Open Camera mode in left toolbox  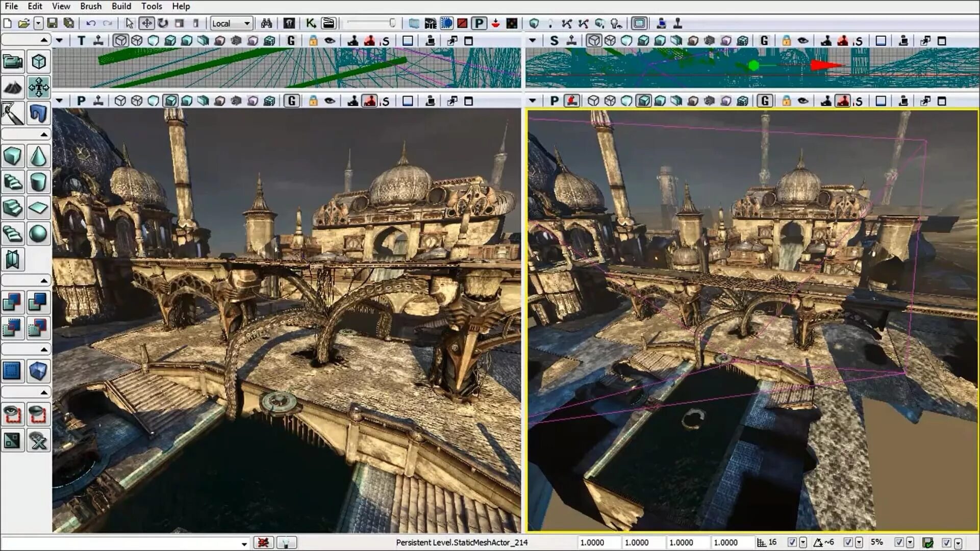click(12, 62)
